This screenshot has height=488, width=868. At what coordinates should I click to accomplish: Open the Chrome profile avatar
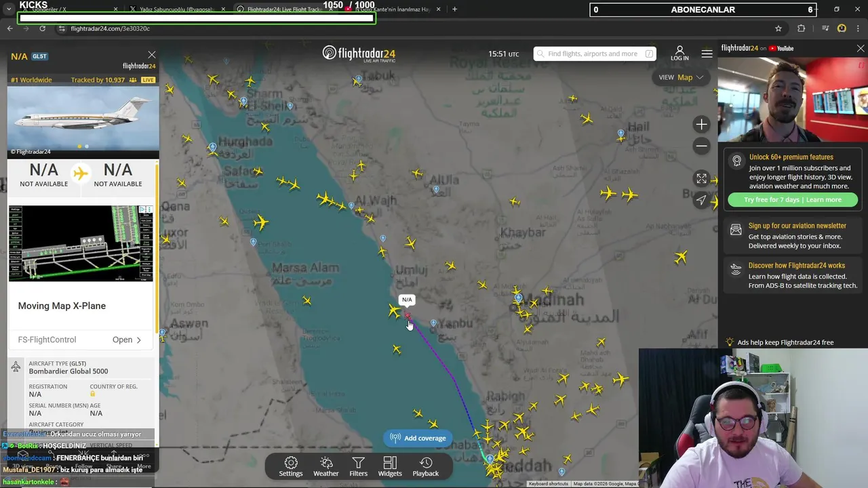(842, 28)
